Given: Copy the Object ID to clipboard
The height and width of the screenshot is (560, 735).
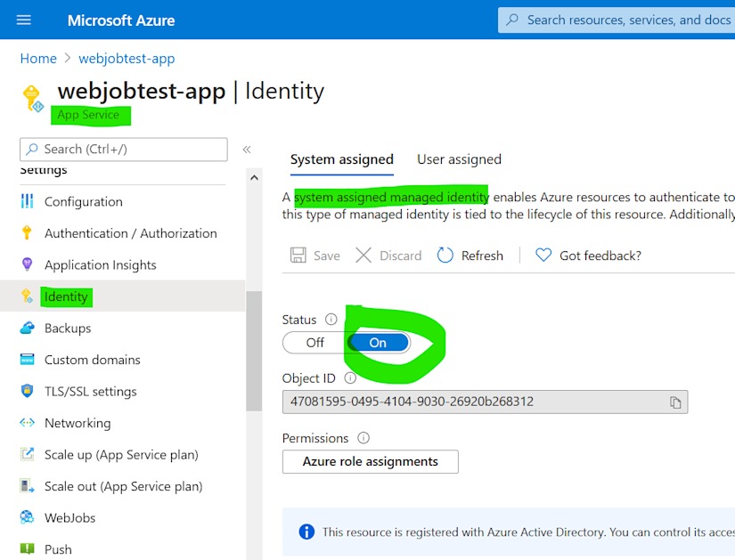Looking at the screenshot, I should pyautogui.click(x=675, y=402).
